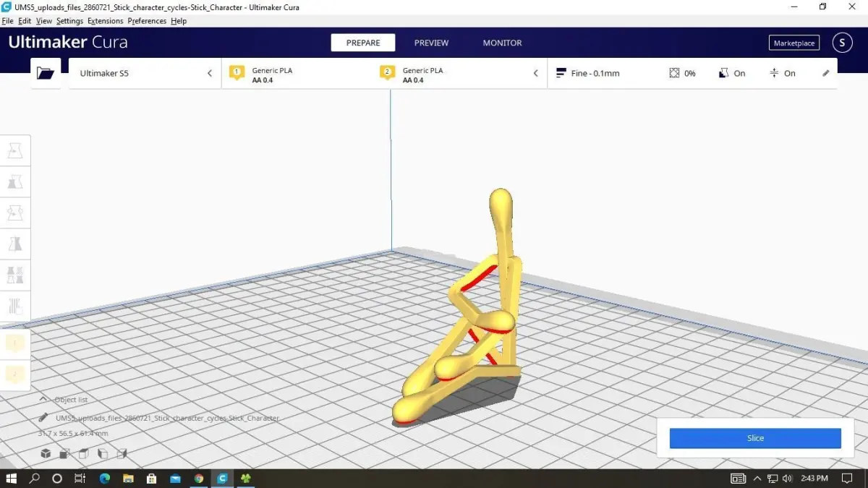Open Cortana circle in taskbar

click(x=57, y=479)
